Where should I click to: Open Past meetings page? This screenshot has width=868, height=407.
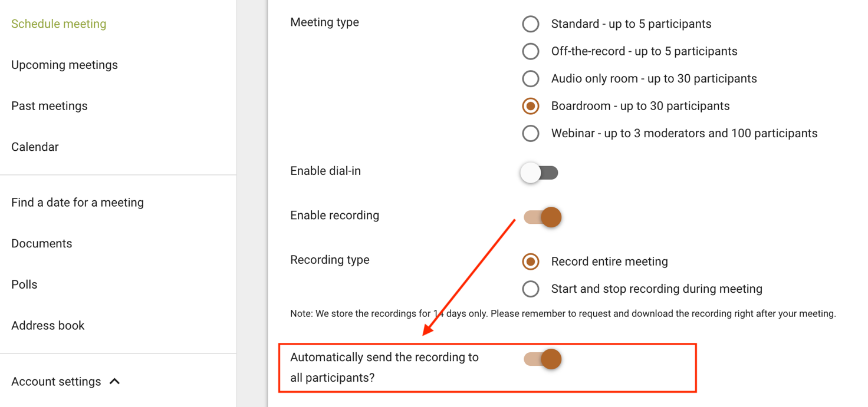[50, 106]
